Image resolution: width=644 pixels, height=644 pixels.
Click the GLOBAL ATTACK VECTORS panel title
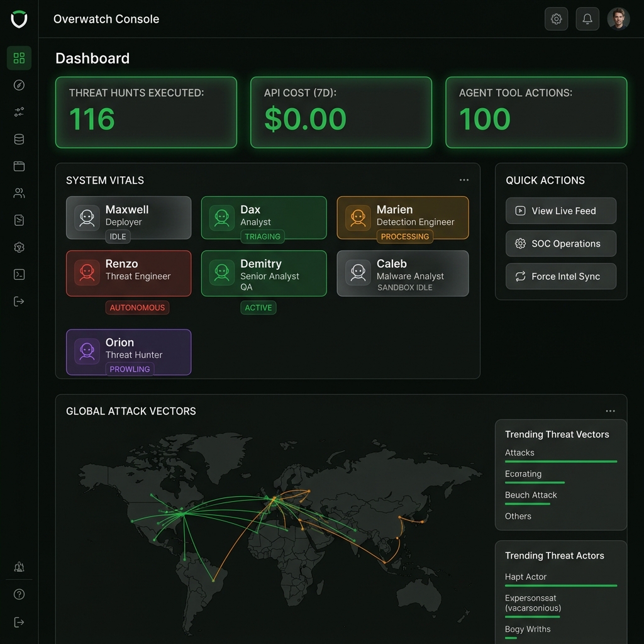point(131,411)
